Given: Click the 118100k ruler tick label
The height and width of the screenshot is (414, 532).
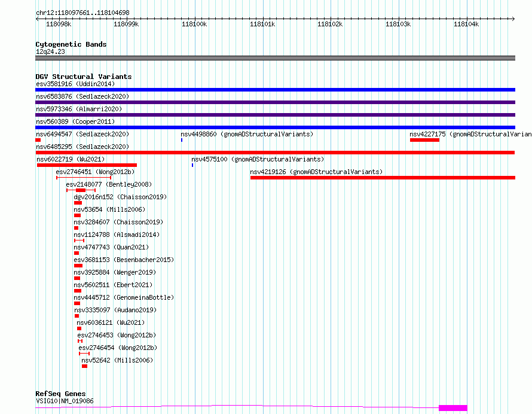Looking at the screenshot, I should (194, 24).
